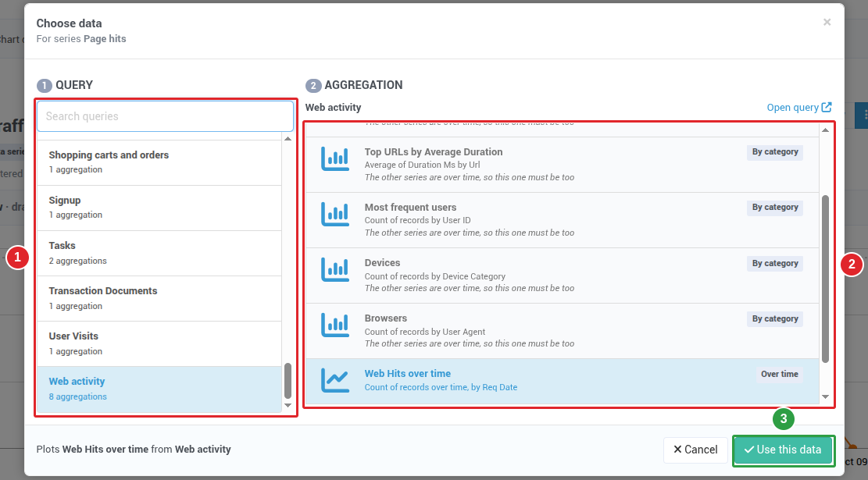868x480 pixels.
Task: Choose Top URLs by Average Duration aggregation
Action: (563, 165)
